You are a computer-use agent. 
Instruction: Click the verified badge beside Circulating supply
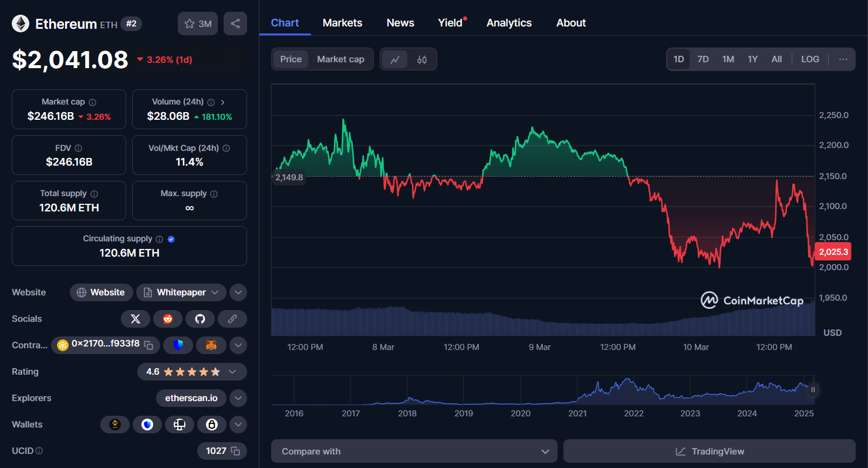(171, 239)
